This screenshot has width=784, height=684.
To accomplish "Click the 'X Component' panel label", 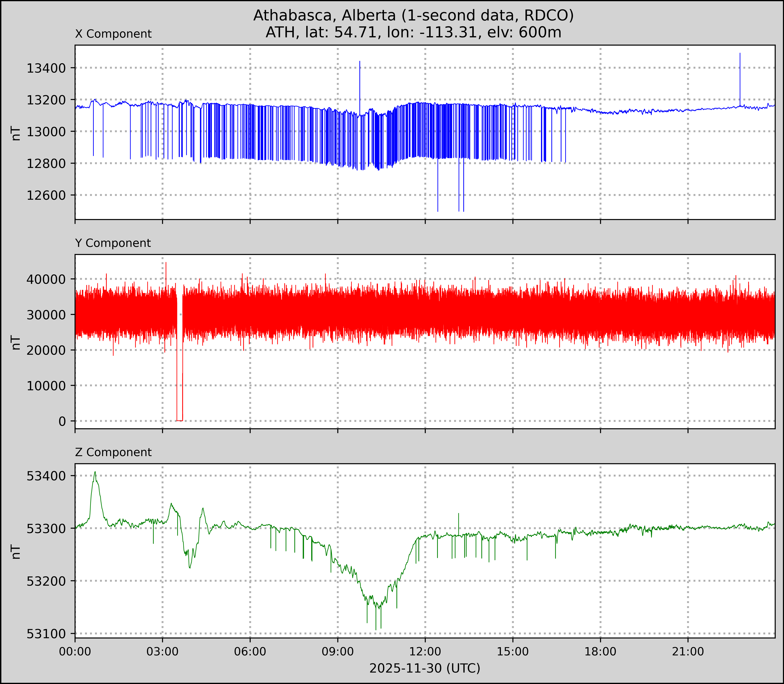I will point(113,34).
